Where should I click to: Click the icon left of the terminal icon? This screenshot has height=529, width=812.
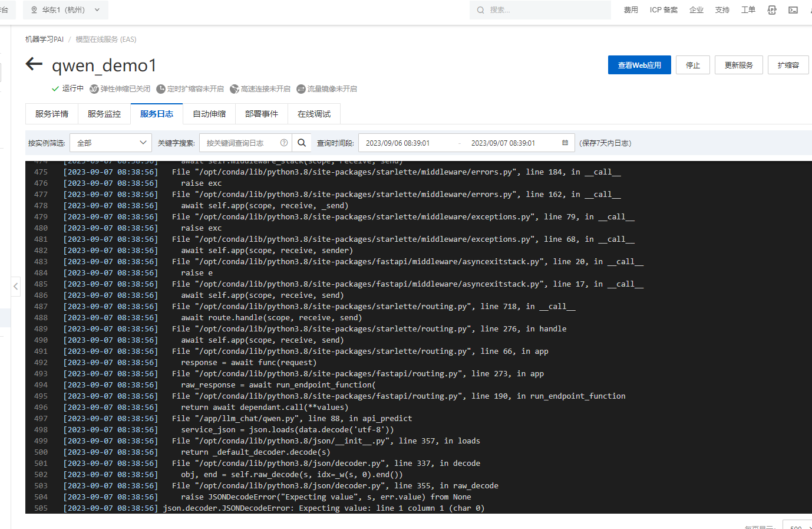772,10
